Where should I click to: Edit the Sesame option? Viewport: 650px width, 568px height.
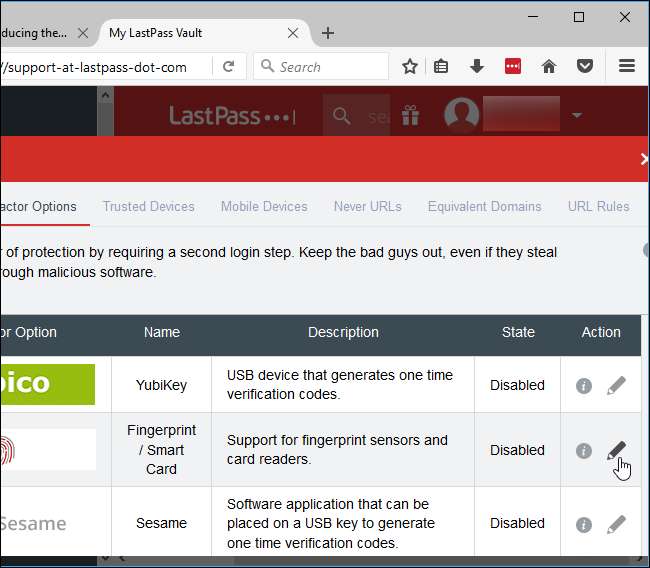click(x=616, y=524)
